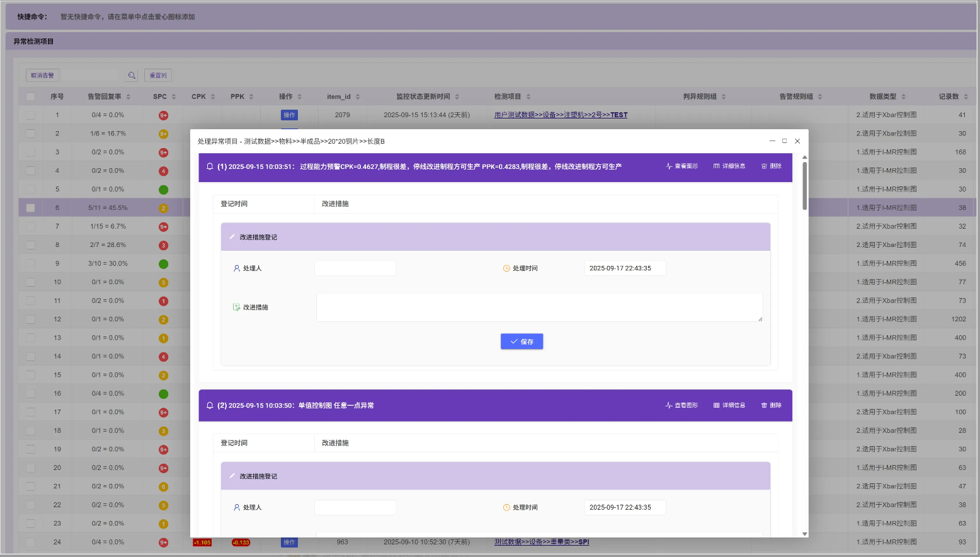Click 查看图形 on the second alarm
Screen dimensions: 980x557
[x=681, y=405]
